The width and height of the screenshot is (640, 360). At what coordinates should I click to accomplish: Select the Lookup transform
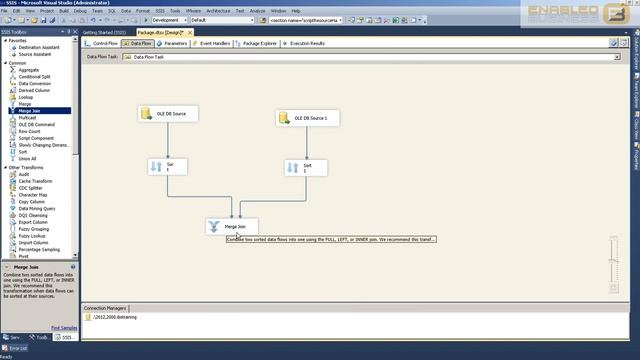(25, 97)
